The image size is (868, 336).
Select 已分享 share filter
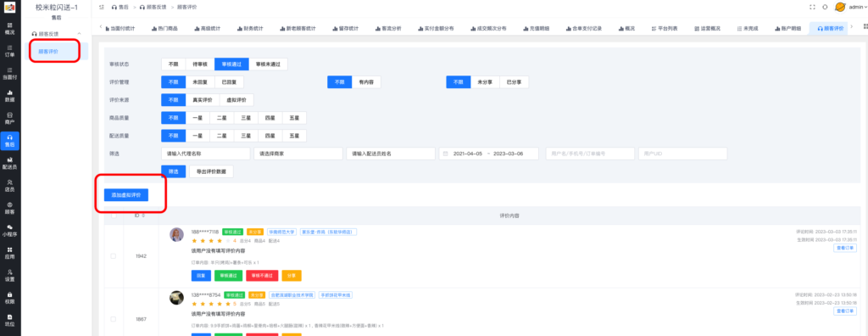click(514, 82)
